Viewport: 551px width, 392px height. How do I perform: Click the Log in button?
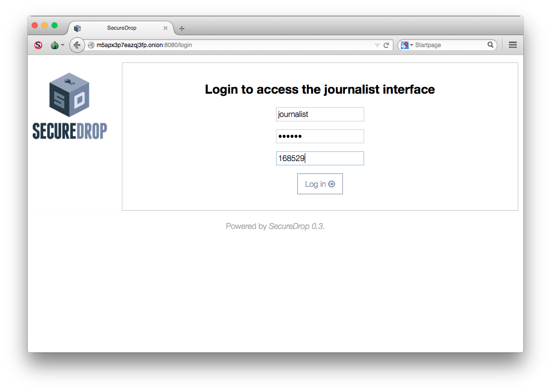pos(320,184)
